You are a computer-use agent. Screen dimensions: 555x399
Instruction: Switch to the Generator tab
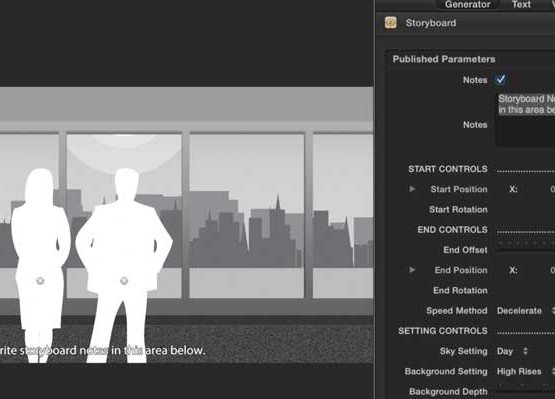point(467,4)
